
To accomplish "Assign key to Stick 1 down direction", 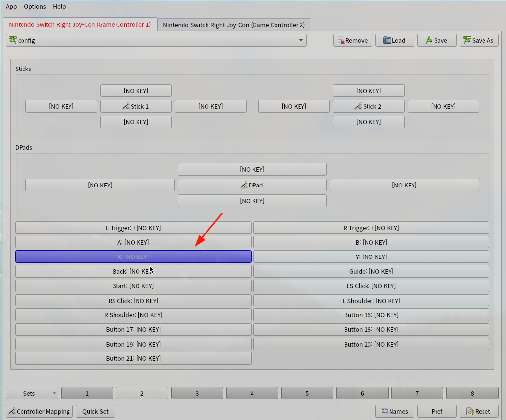I will tap(136, 122).
